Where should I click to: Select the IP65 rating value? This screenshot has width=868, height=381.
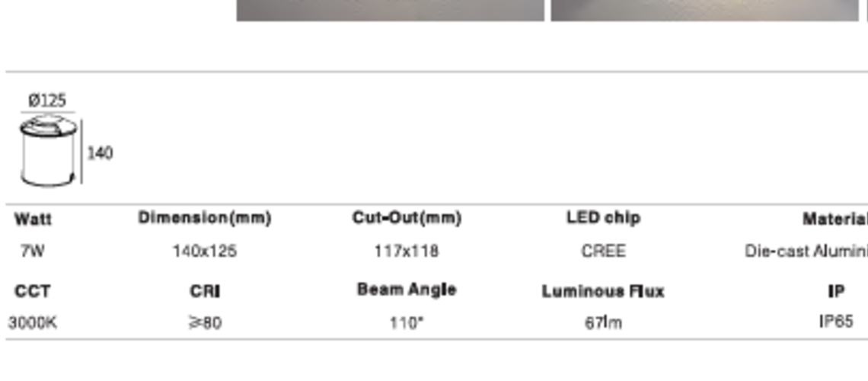[836, 322]
